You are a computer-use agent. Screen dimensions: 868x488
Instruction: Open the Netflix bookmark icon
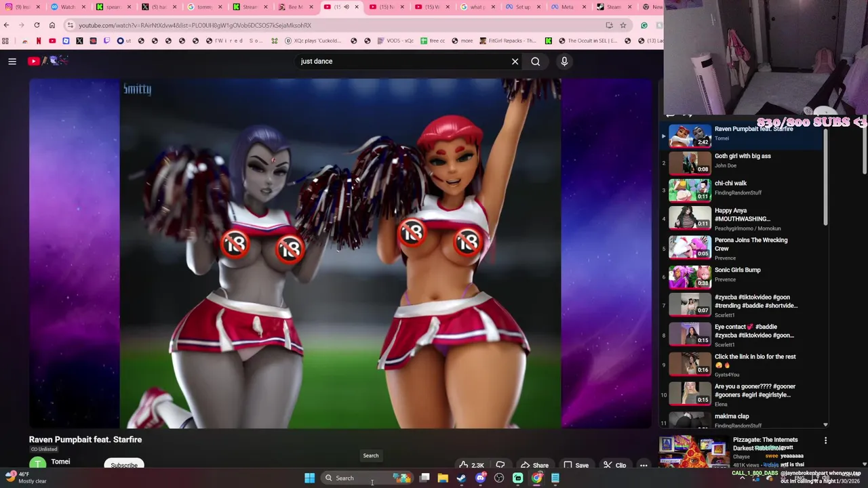pos(39,41)
